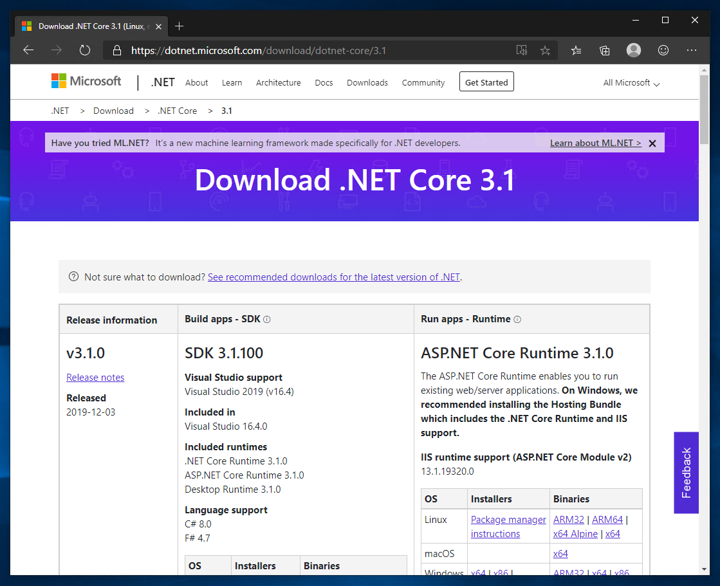Click the lock icon in address bar

(117, 51)
